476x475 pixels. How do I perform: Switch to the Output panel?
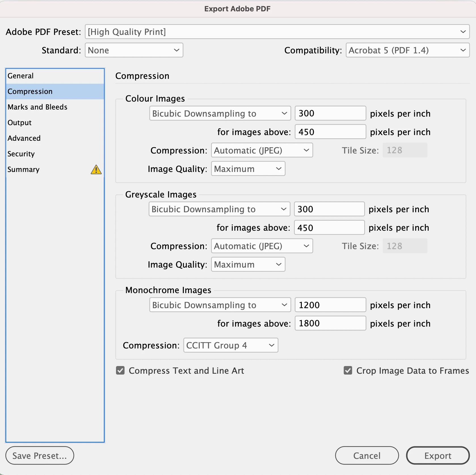[x=55, y=123]
